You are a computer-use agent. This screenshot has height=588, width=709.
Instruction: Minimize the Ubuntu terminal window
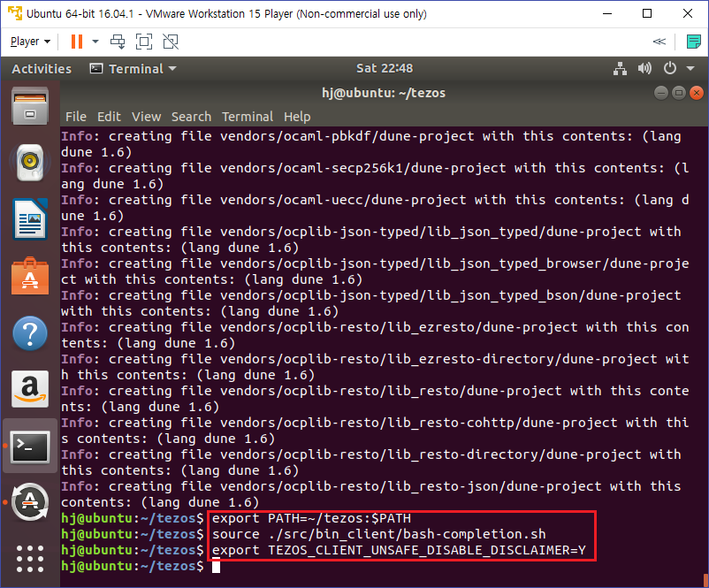(x=661, y=93)
